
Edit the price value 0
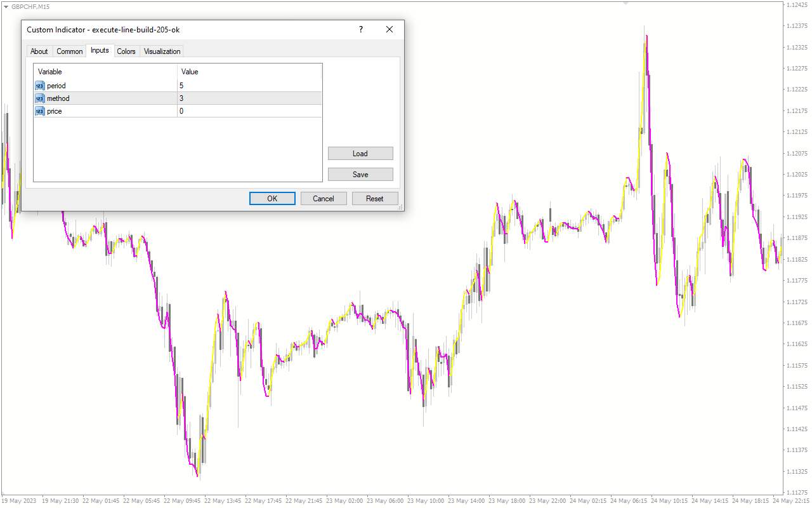[249, 111]
